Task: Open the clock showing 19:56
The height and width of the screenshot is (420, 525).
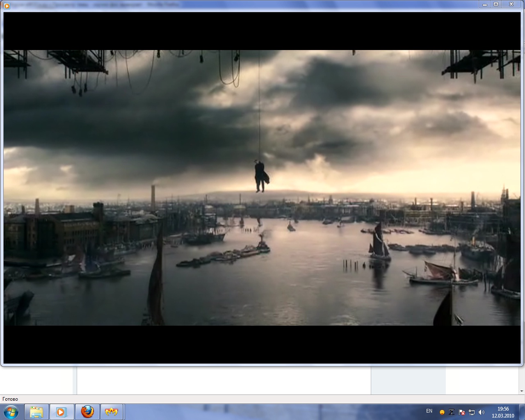Action: click(503, 412)
